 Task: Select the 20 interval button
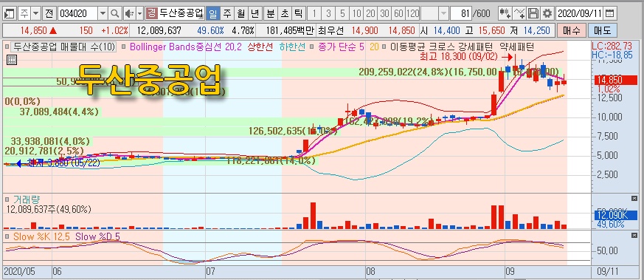pos(370,13)
